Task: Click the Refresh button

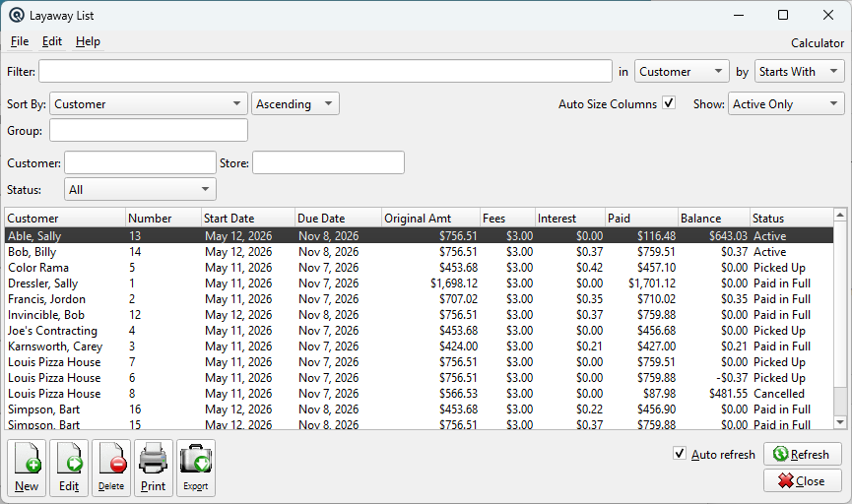Action: (x=803, y=454)
